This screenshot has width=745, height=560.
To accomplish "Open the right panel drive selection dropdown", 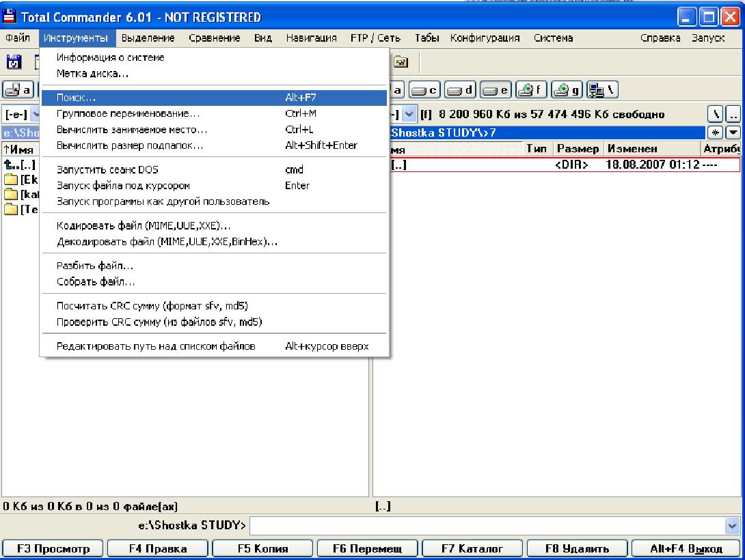I will 409,114.
